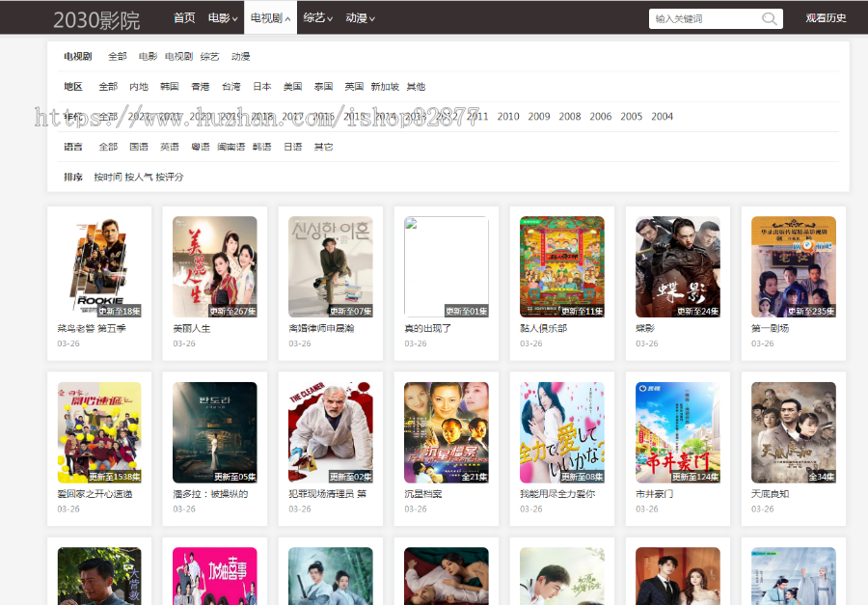This screenshot has width=868, height=605.
Task: Filter year by 2006
Action: coord(601,117)
